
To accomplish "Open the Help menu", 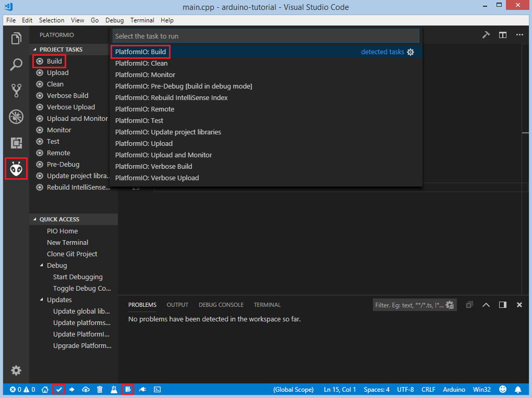I will click(167, 20).
